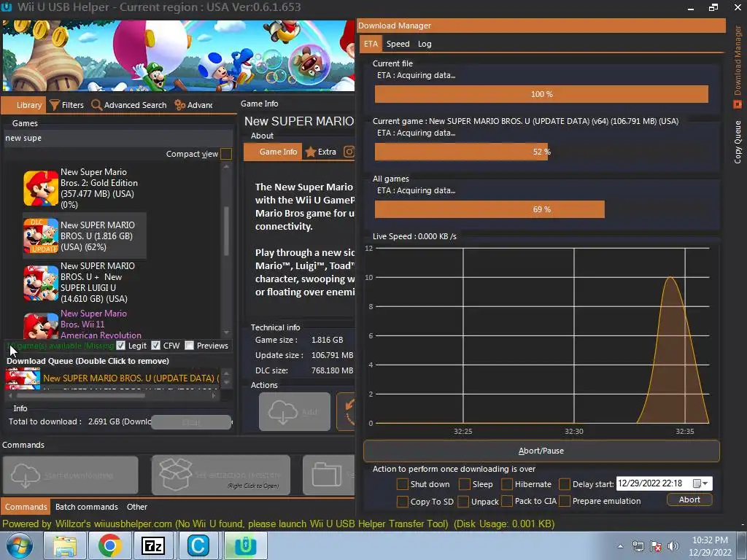Click the Advanced gears icon
The image size is (747, 560).
(179, 105)
